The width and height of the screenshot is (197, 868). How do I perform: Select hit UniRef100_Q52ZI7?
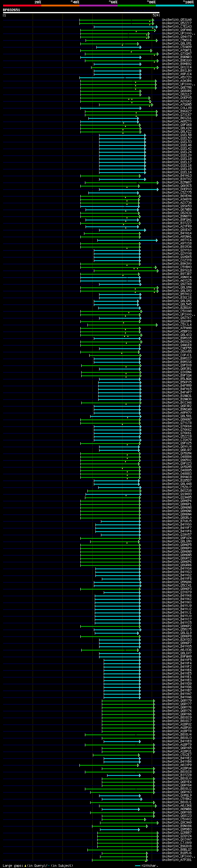pos(177,23)
